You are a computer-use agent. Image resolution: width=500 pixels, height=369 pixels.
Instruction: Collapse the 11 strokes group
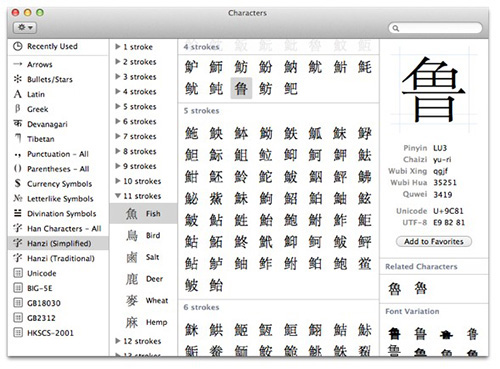[118, 196]
